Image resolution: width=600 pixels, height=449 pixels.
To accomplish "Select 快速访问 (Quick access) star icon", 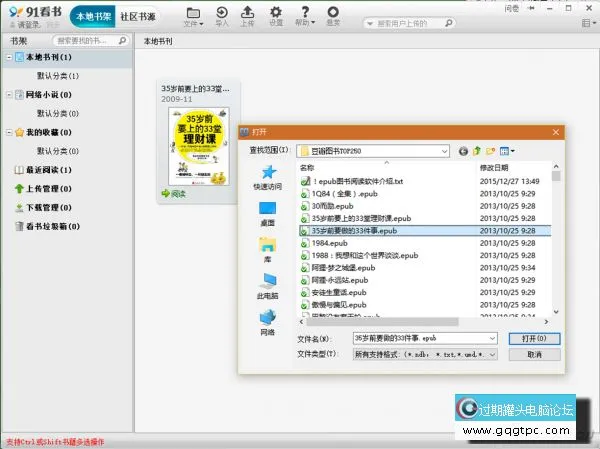I will point(267,176).
